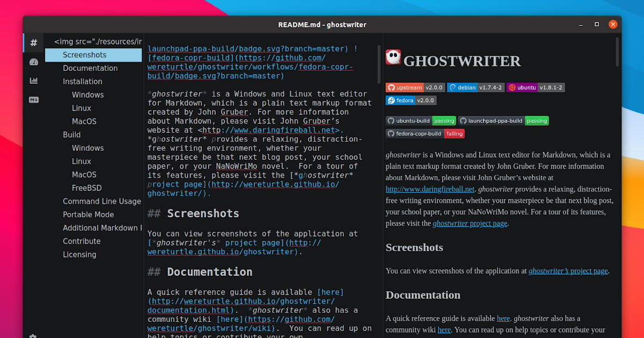Image resolution: width=644 pixels, height=338 pixels.
Task: Click the Documentation heading in preview
Action: click(423, 295)
